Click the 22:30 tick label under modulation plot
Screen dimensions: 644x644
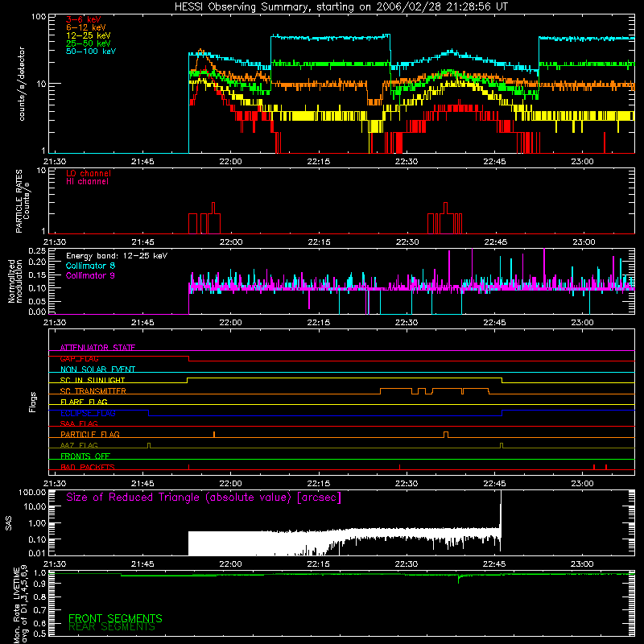407,323
